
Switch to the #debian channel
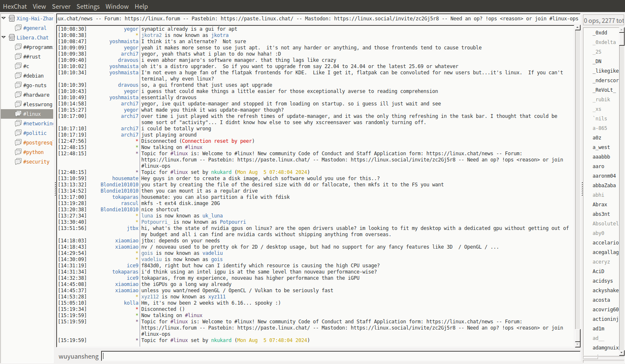pyautogui.click(x=33, y=76)
